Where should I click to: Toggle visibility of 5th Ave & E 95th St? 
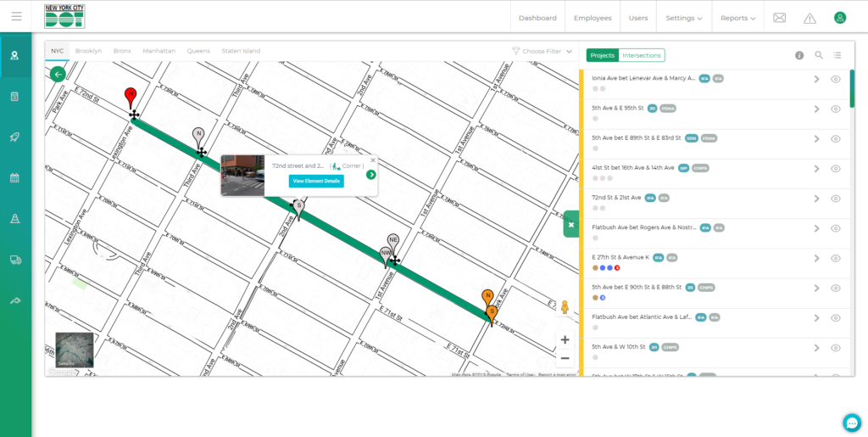tap(835, 109)
